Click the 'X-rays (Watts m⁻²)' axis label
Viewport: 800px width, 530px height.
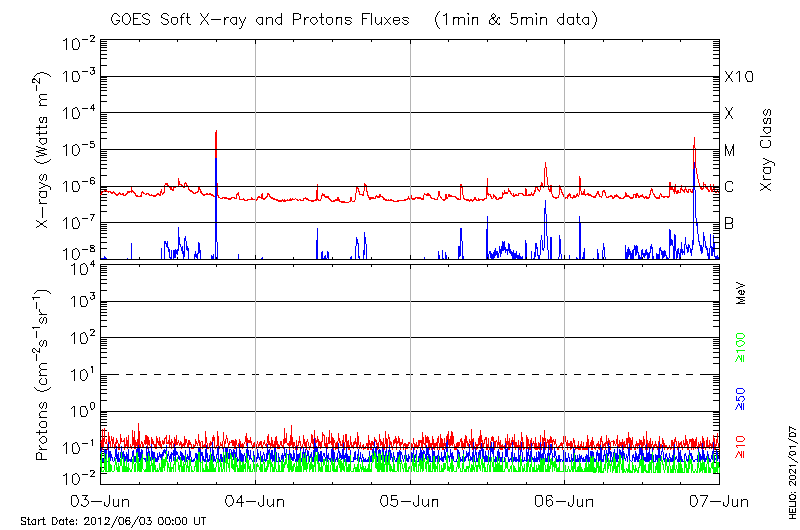[x=43, y=150]
